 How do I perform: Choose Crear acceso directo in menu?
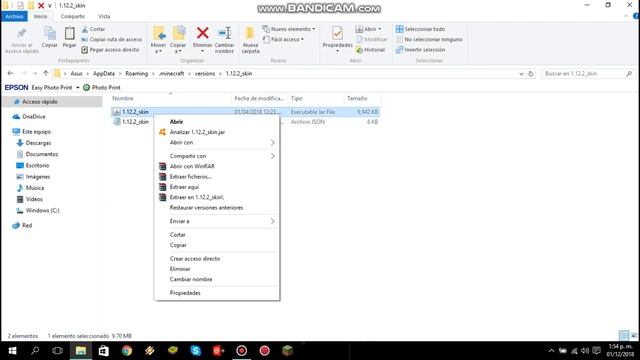(x=195, y=259)
